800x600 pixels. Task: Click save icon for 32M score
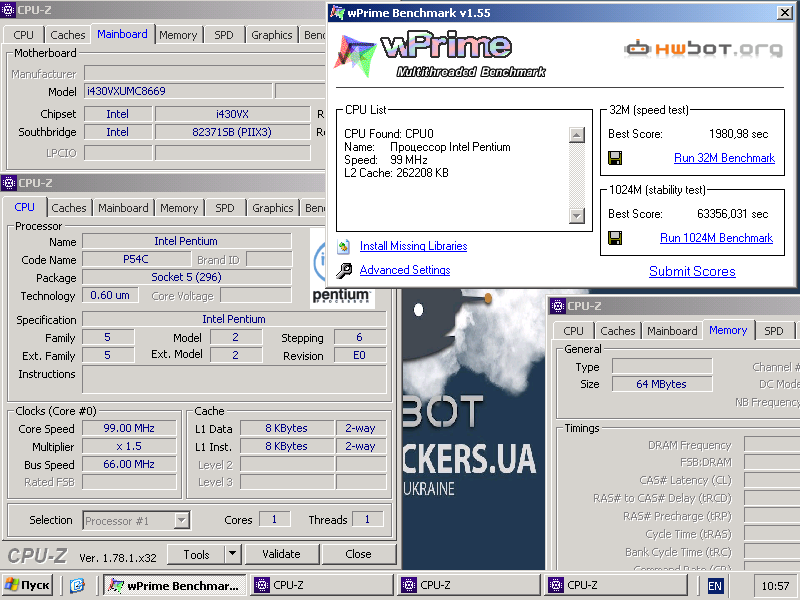click(x=615, y=158)
